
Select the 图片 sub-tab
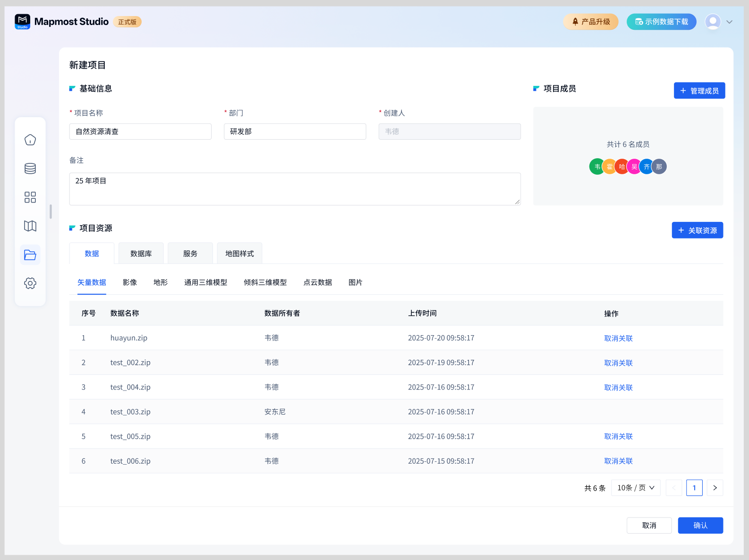click(x=356, y=282)
